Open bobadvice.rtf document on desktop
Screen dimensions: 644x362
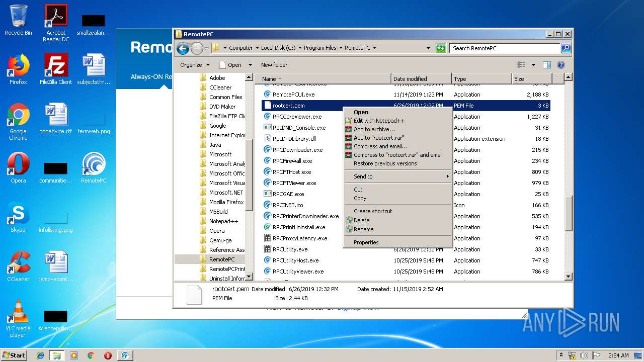[56, 119]
